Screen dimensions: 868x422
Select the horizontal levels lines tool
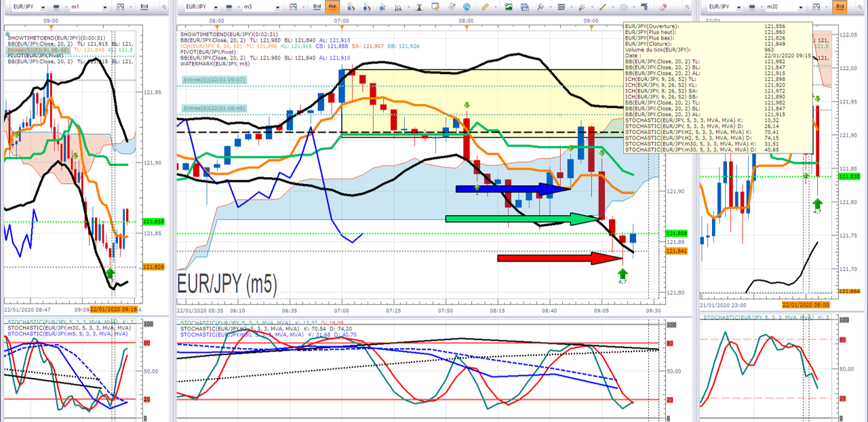pyautogui.click(x=561, y=7)
